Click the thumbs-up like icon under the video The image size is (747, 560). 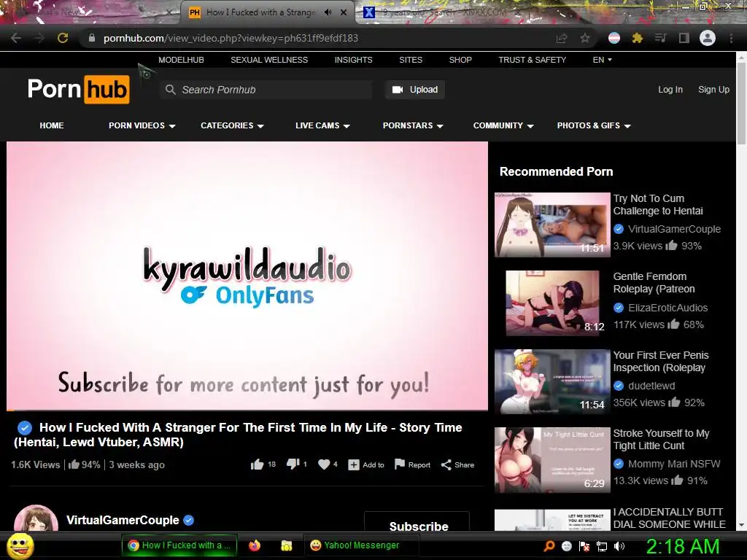258,464
